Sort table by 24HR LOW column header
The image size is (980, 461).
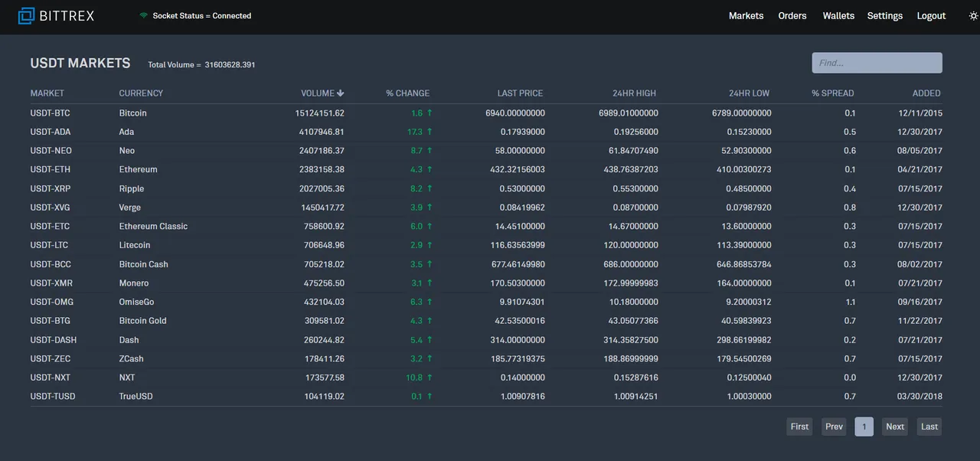(749, 93)
